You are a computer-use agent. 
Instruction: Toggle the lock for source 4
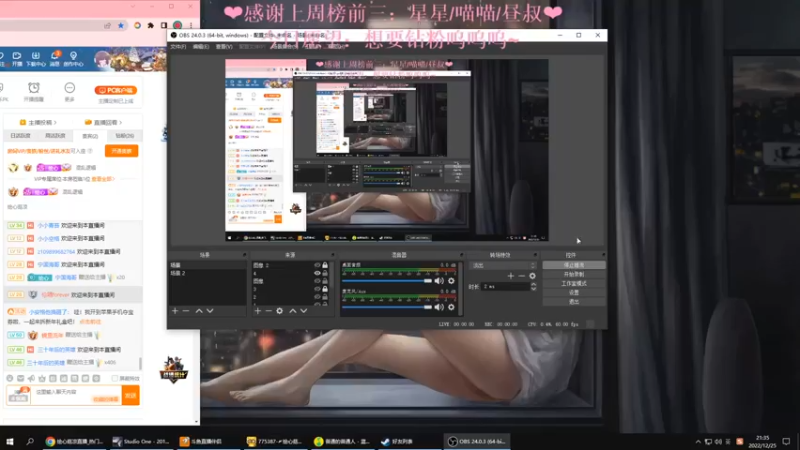tap(325, 273)
